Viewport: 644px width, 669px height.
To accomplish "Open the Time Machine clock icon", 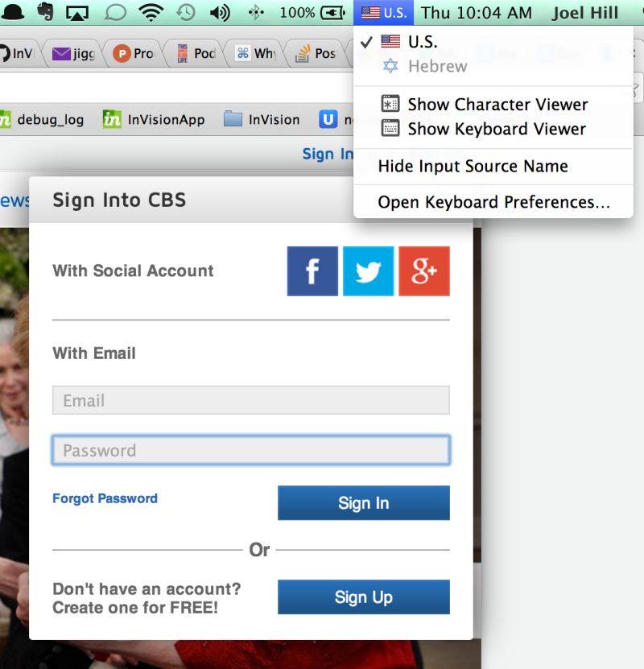I will pyautogui.click(x=186, y=12).
